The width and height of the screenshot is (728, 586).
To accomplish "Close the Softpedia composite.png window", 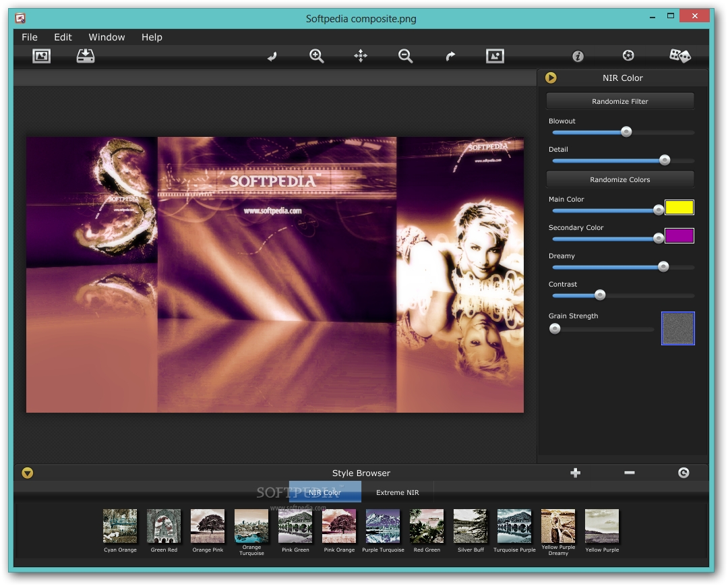I will 694,16.
